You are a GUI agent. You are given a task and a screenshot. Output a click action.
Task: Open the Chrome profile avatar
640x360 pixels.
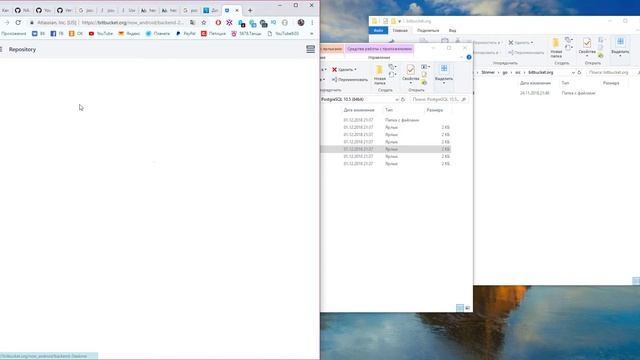tap(301, 22)
